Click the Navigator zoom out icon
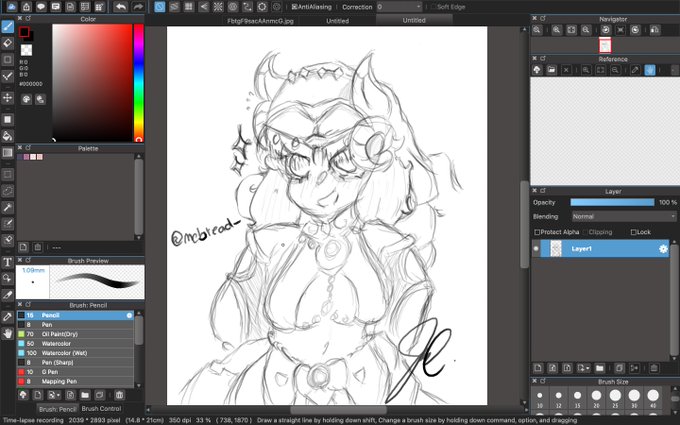Viewport: 680px width, 425px height. point(585,29)
